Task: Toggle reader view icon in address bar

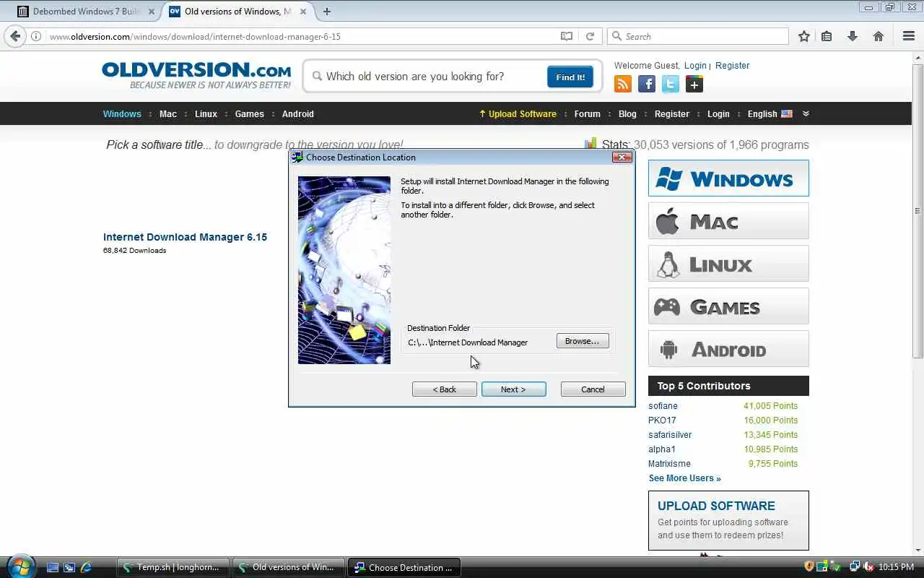Action: [x=567, y=36]
